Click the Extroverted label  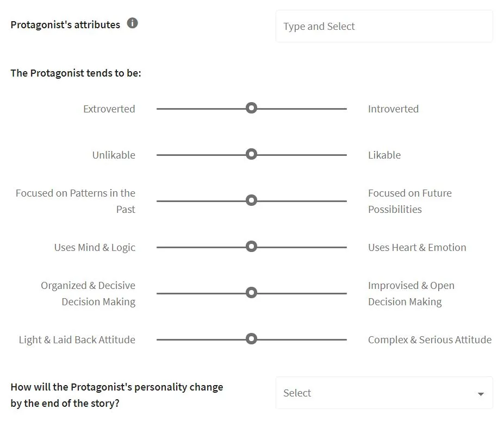109,109
